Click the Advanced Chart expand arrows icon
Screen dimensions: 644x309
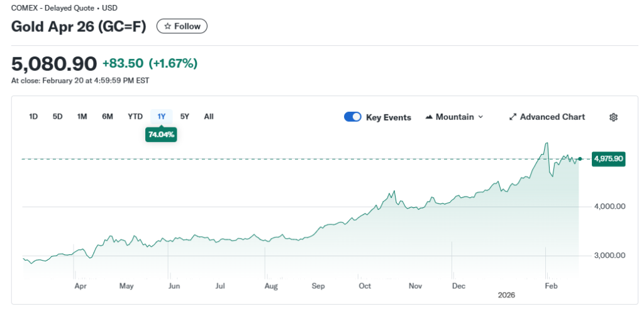click(513, 117)
